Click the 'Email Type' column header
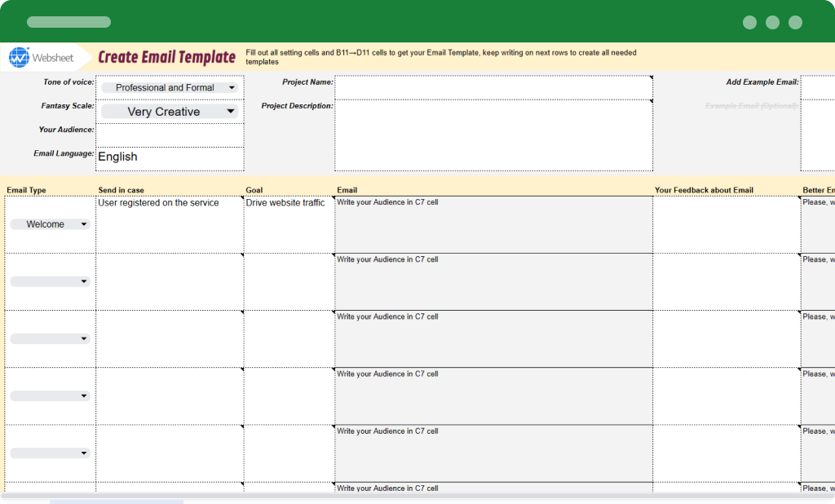Image resolution: width=835 pixels, height=504 pixels. coord(26,190)
